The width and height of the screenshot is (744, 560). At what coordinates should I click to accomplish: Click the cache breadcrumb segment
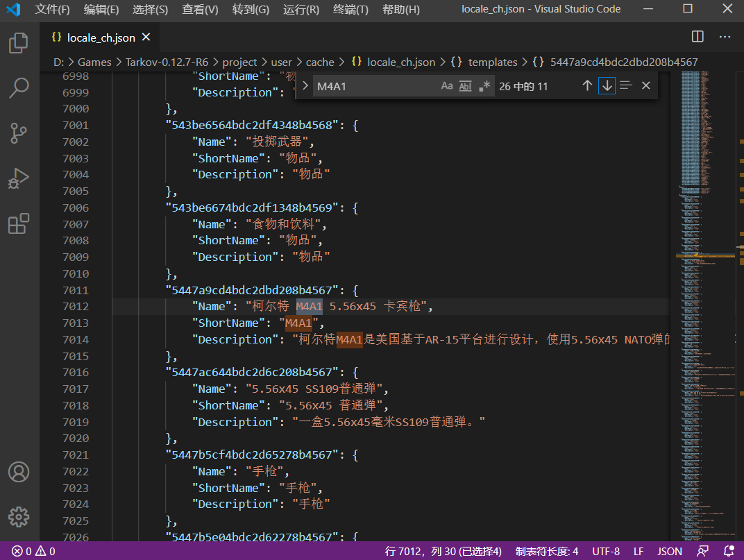pyautogui.click(x=320, y=62)
